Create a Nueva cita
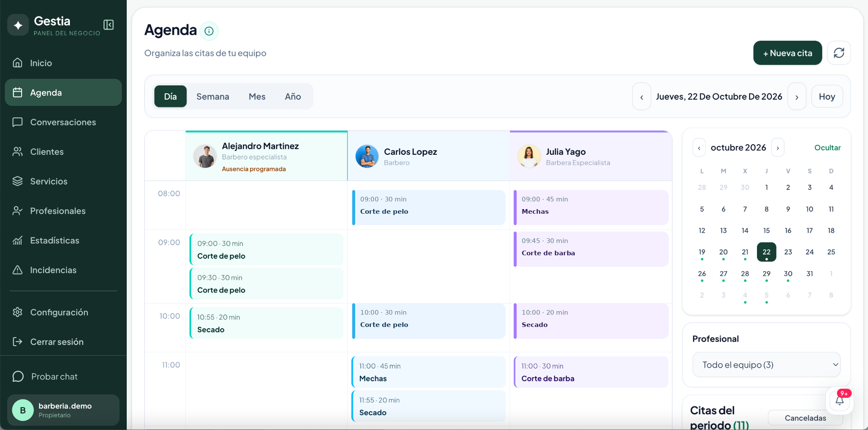This screenshot has height=430, width=868. click(x=787, y=53)
